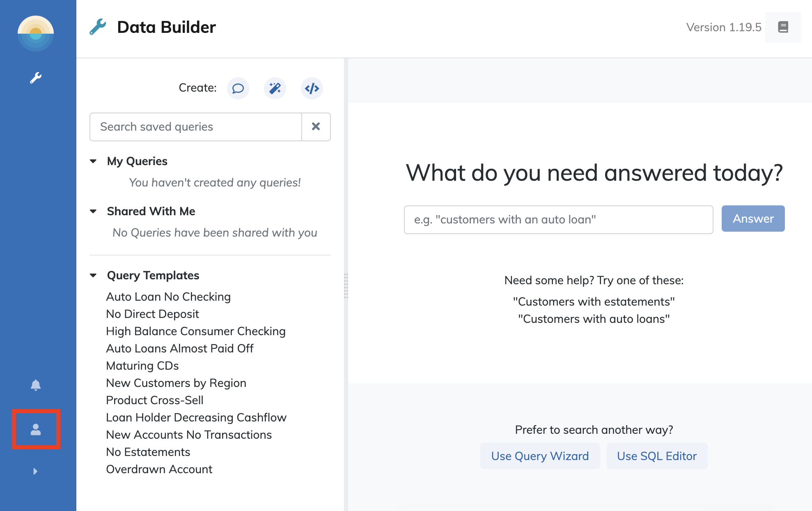Collapse the My Queries section
The height and width of the screenshot is (511, 812).
point(93,161)
